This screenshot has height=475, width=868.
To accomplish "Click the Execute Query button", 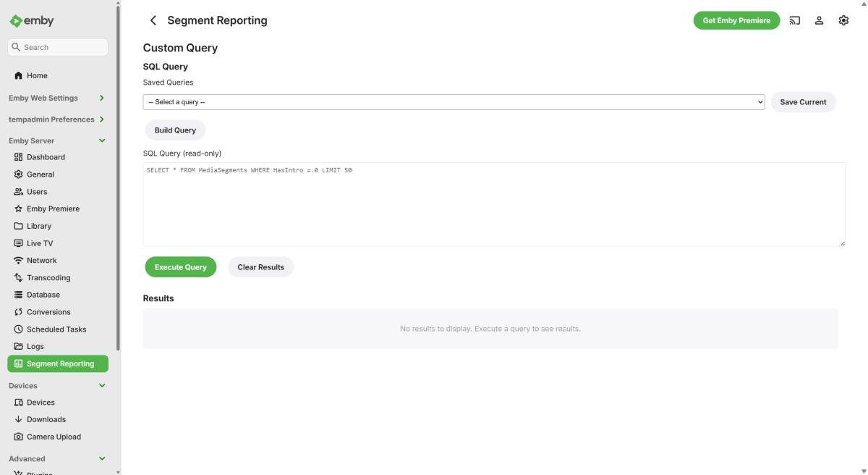I will pos(180,266).
